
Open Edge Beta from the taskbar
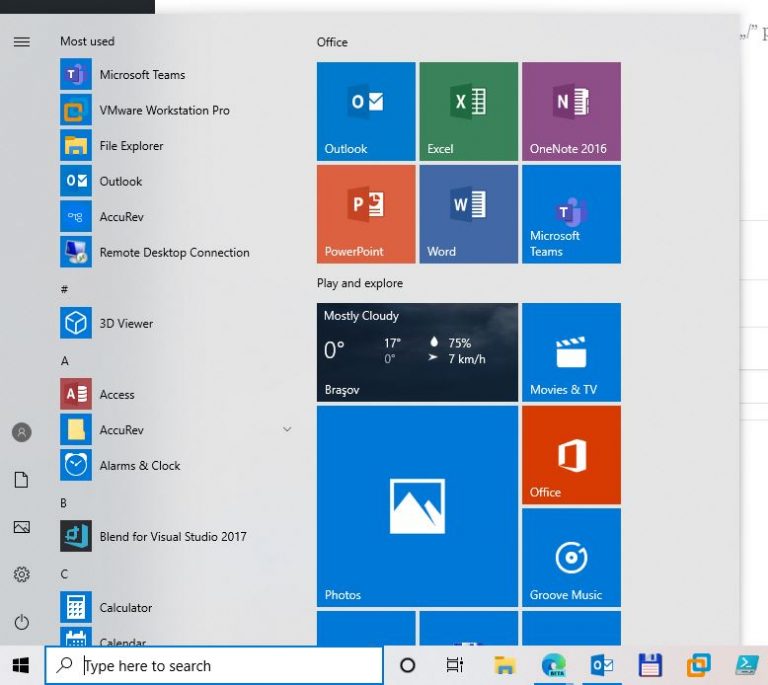coord(553,665)
